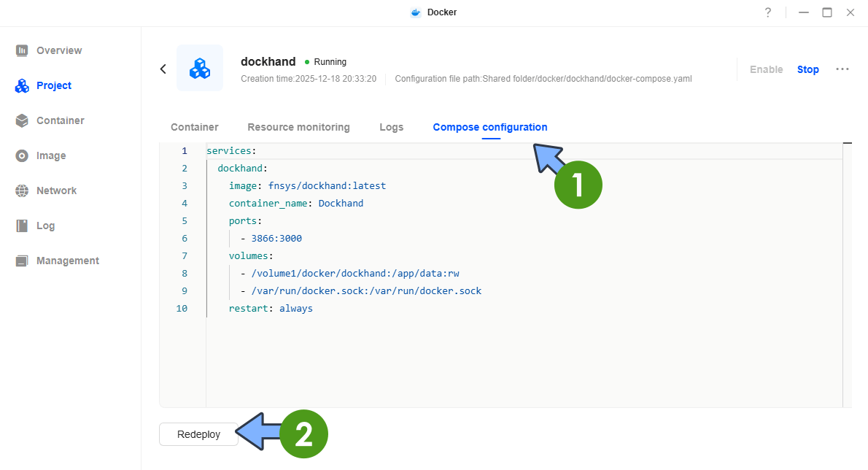View the Logs tab
The image size is (868, 470).
tap(391, 127)
